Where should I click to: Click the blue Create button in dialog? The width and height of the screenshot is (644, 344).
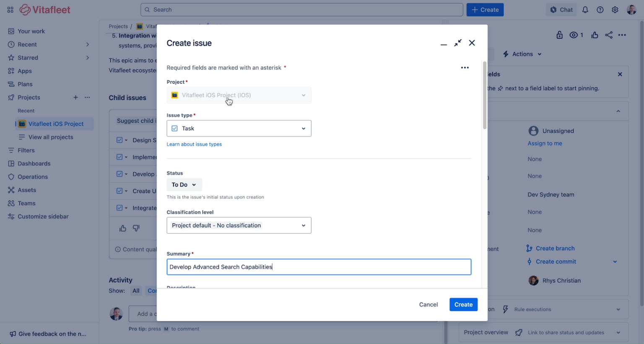tap(463, 305)
